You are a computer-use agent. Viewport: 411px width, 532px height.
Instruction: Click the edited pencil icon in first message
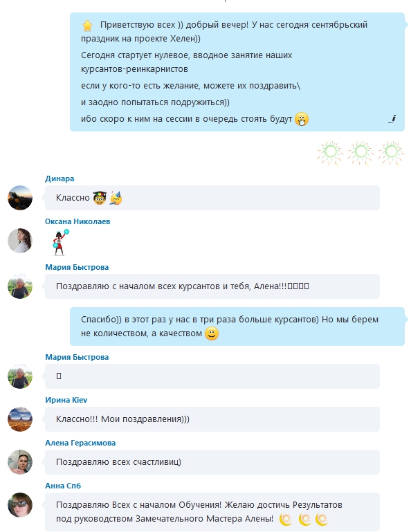pyautogui.click(x=392, y=119)
